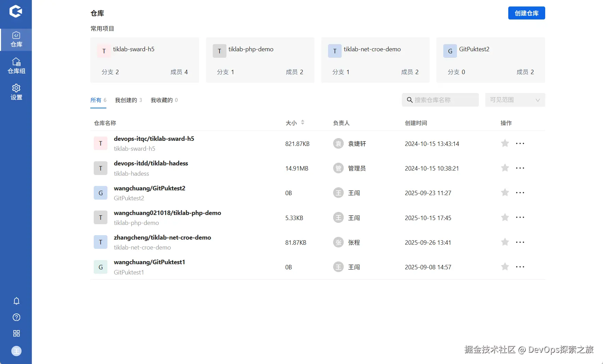Open the tiklab-sward-h5 common project card
Screen dimensions: 603x364
click(145, 60)
